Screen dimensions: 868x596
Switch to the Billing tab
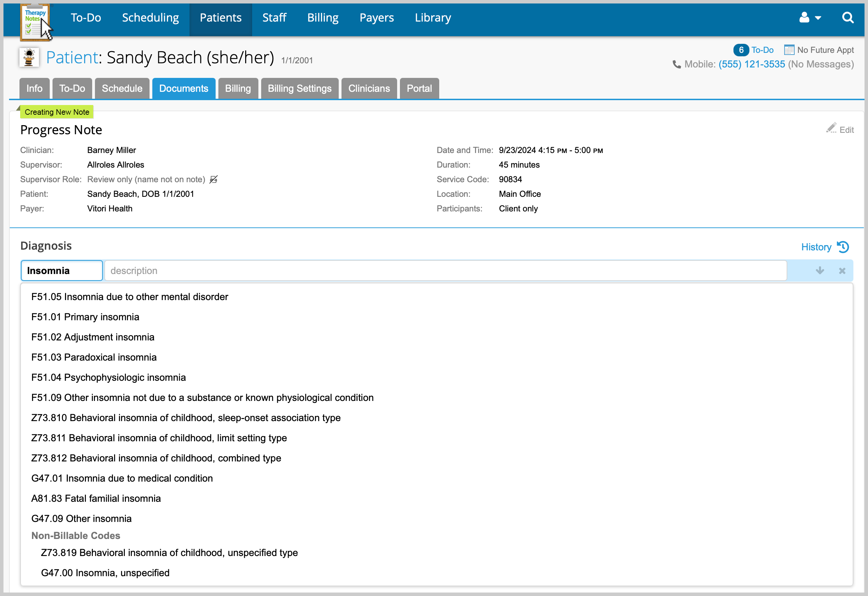tap(237, 88)
